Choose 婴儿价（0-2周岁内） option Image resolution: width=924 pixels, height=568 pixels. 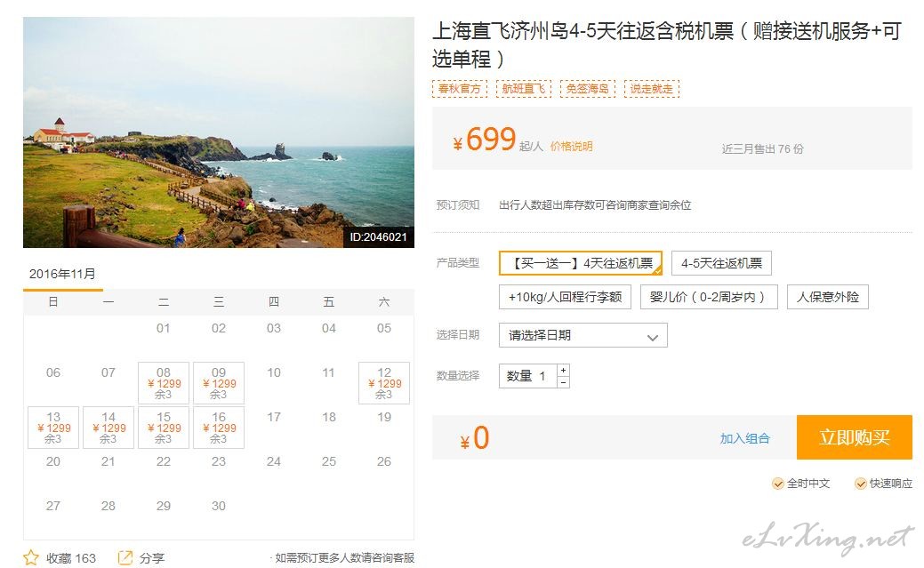[x=709, y=297]
